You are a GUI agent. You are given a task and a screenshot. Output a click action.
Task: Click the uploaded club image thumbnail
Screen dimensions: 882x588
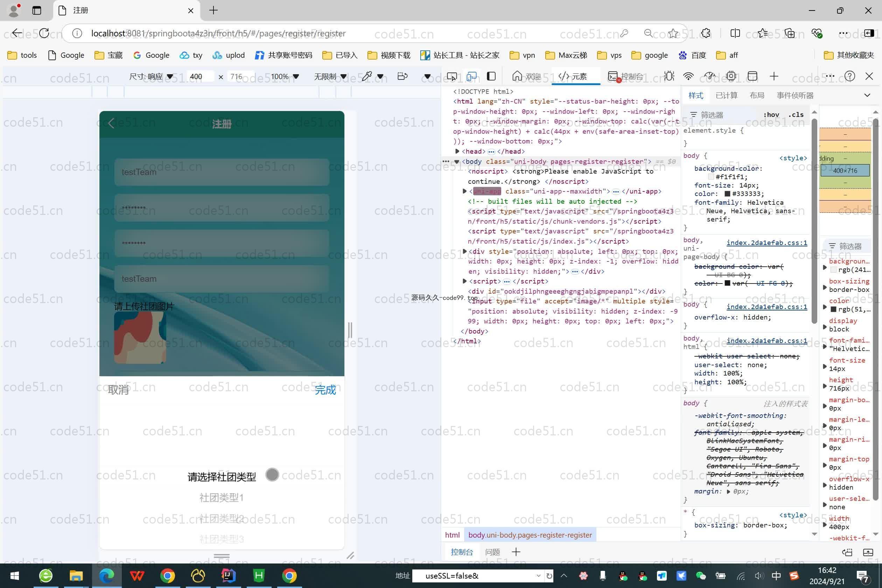140,337
